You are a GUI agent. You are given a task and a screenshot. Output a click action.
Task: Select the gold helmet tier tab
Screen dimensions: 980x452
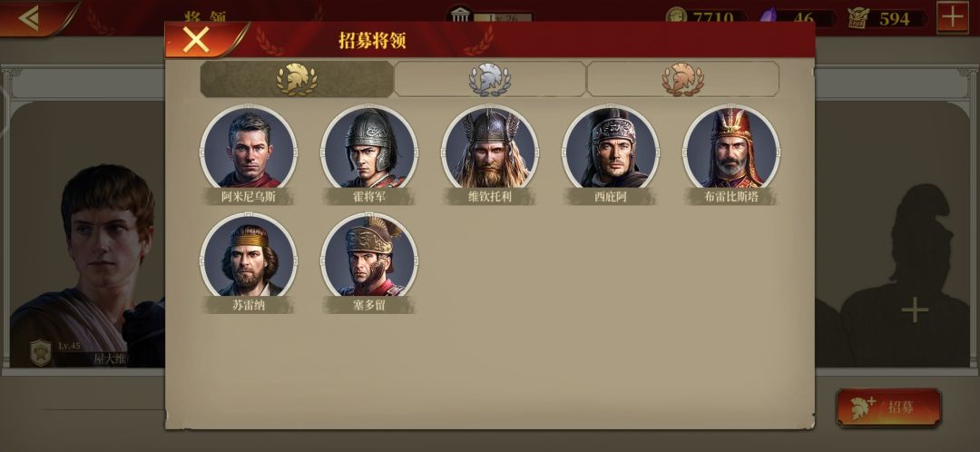click(297, 79)
